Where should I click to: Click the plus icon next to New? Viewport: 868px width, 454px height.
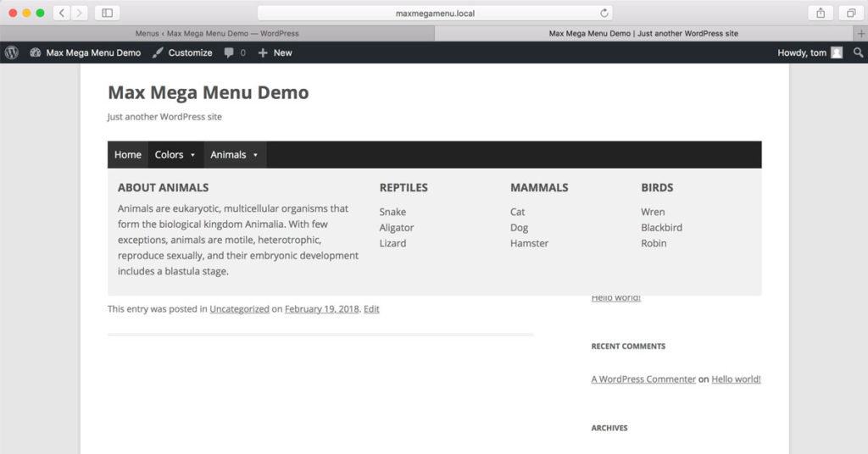[263, 53]
